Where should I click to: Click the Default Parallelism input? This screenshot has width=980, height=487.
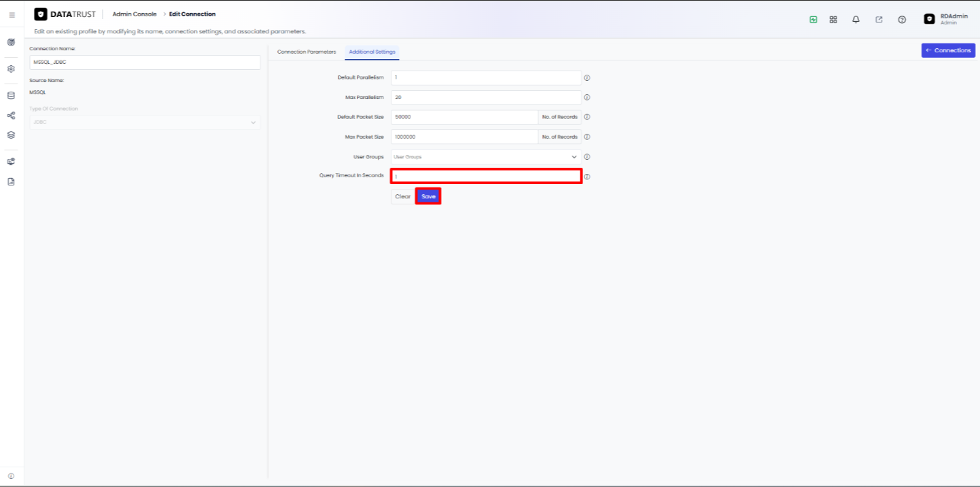(486, 77)
